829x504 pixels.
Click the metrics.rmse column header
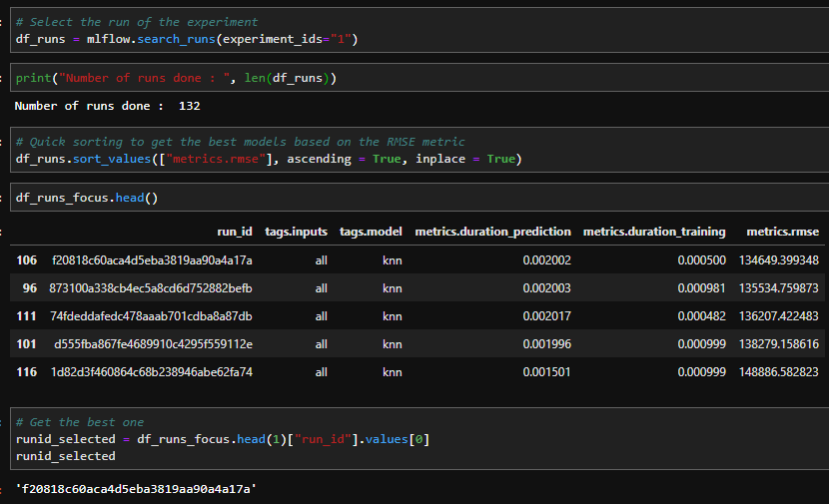coord(782,232)
